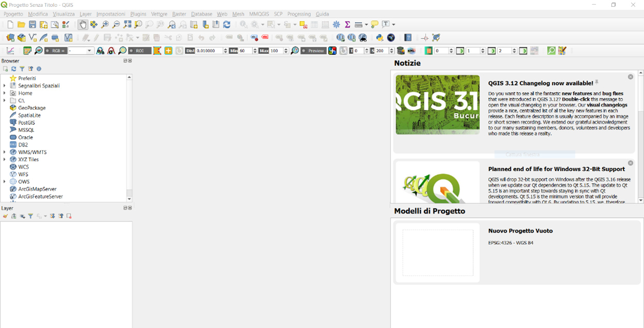Filter the Browser panel with funnel icon
Screen dimensions: 644x328
pyautogui.click(x=22, y=69)
